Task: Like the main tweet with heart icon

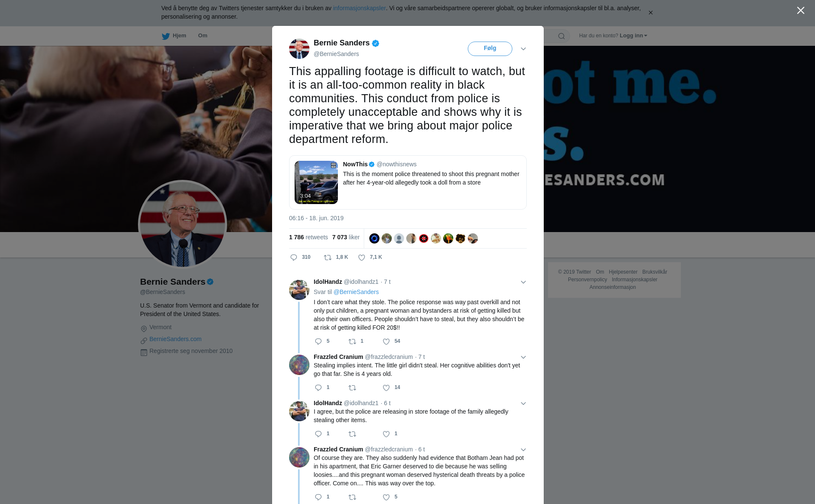Action: pos(362,258)
